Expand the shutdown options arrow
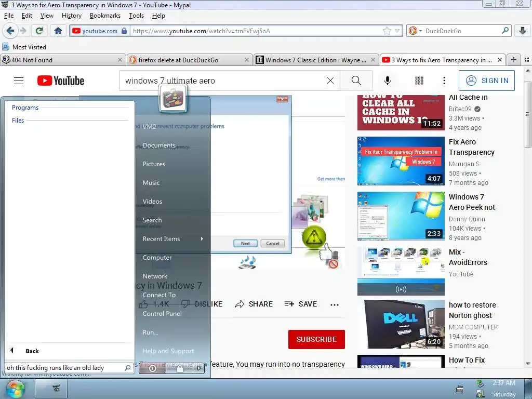Viewport: 532px width, 399px height. pos(199,368)
